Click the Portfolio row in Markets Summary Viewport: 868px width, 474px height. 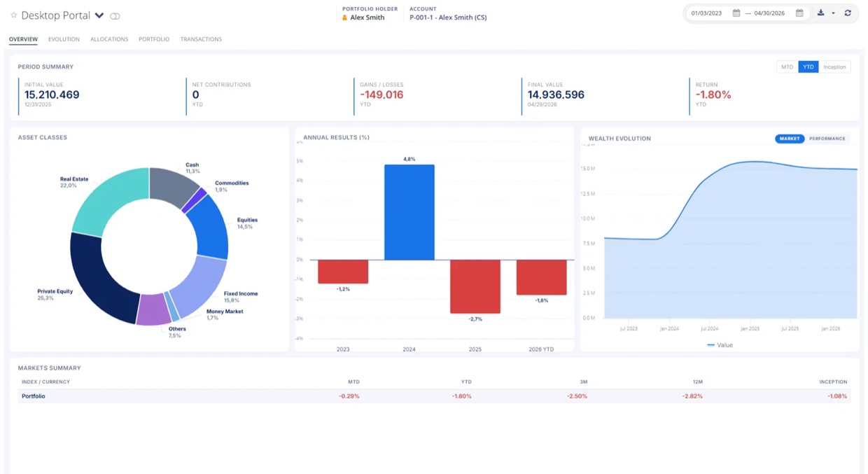[434, 396]
